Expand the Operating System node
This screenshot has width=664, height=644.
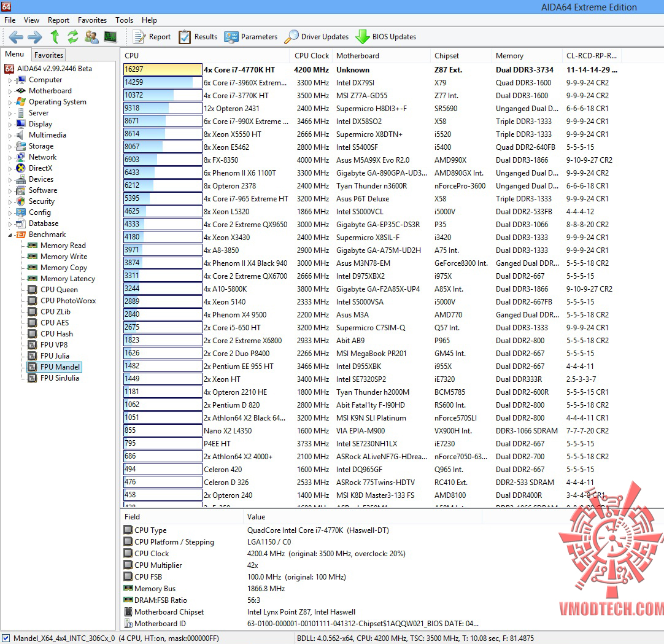[x=10, y=102]
